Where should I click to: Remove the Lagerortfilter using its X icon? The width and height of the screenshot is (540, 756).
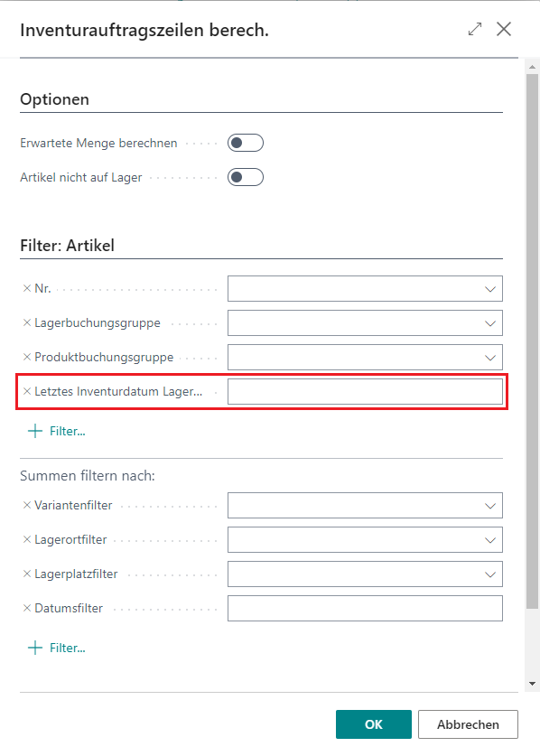pos(27,539)
